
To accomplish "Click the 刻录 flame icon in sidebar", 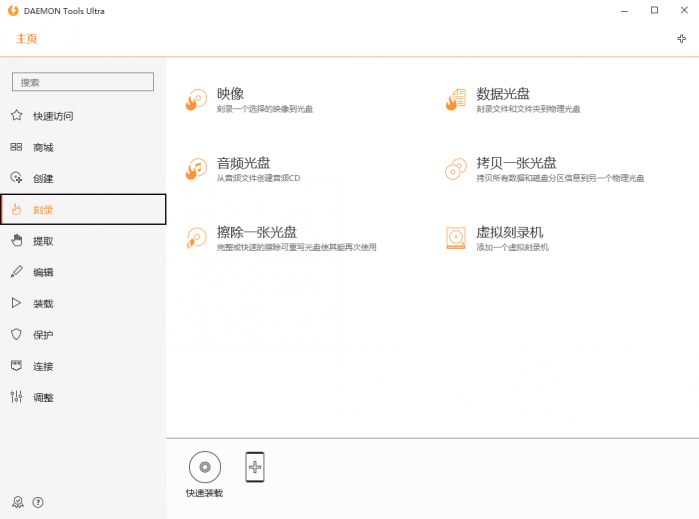I will pyautogui.click(x=16, y=209).
